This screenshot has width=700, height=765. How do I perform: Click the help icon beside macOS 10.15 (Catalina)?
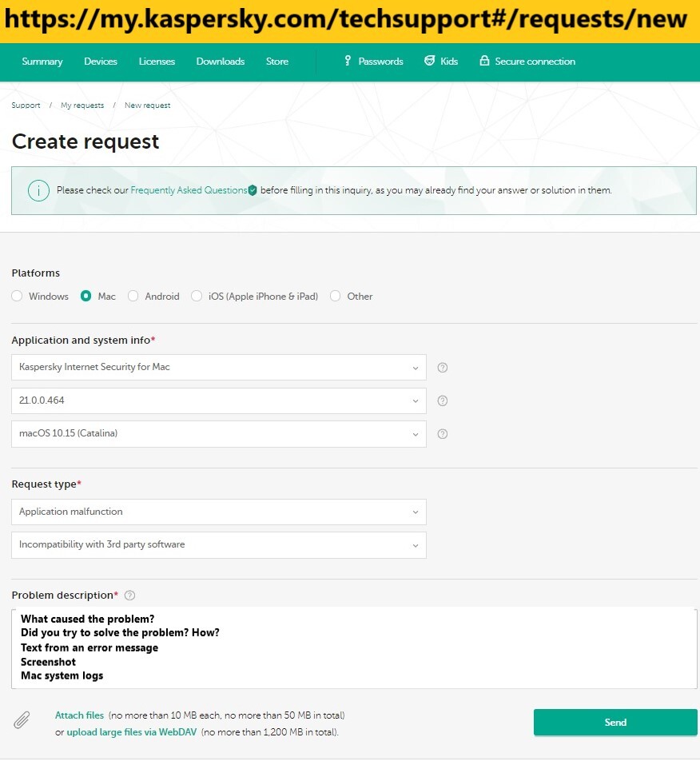(x=443, y=434)
